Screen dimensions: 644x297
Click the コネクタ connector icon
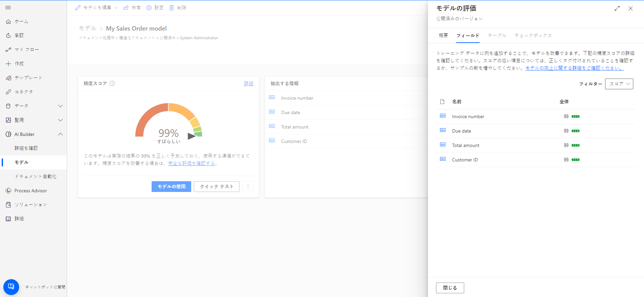(x=8, y=92)
